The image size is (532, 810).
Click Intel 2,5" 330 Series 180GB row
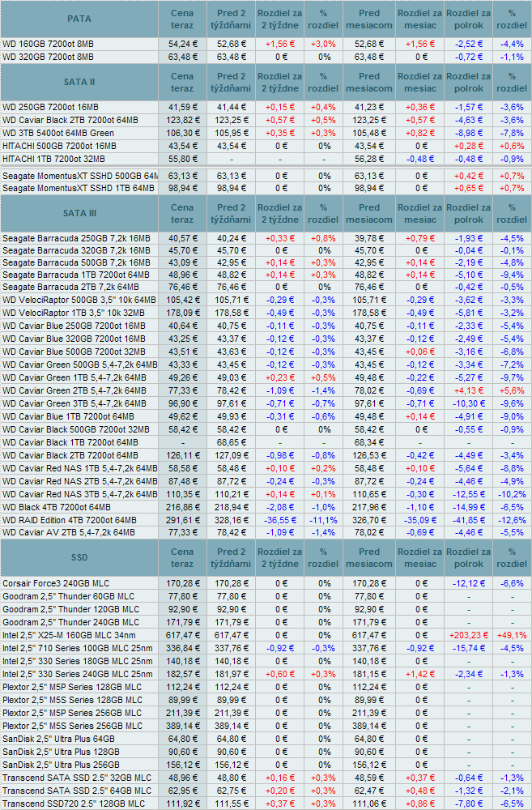[x=266, y=661]
